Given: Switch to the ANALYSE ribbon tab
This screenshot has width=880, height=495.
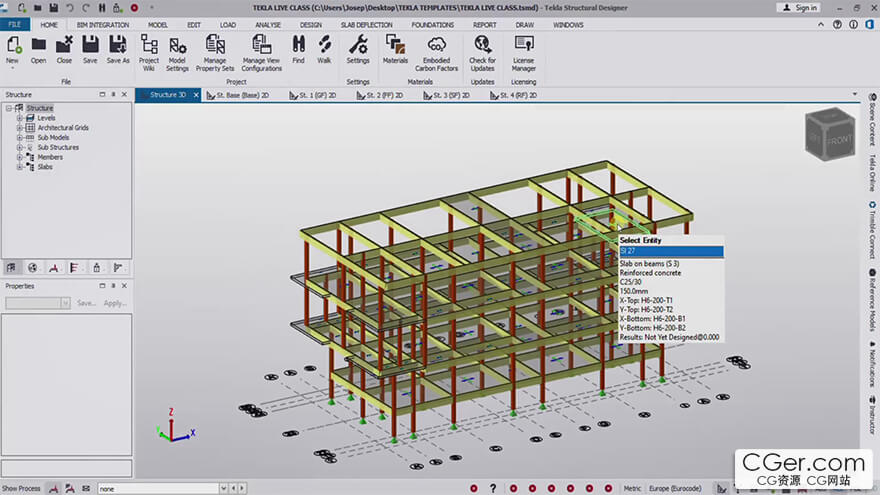Looking at the screenshot, I should tap(268, 24).
